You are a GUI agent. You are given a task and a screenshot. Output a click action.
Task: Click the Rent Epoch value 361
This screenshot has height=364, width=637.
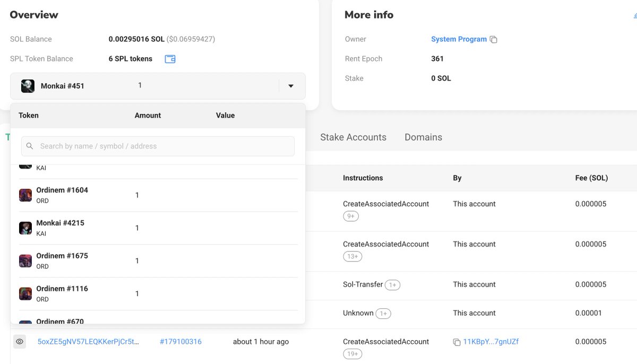click(x=437, y=59)
